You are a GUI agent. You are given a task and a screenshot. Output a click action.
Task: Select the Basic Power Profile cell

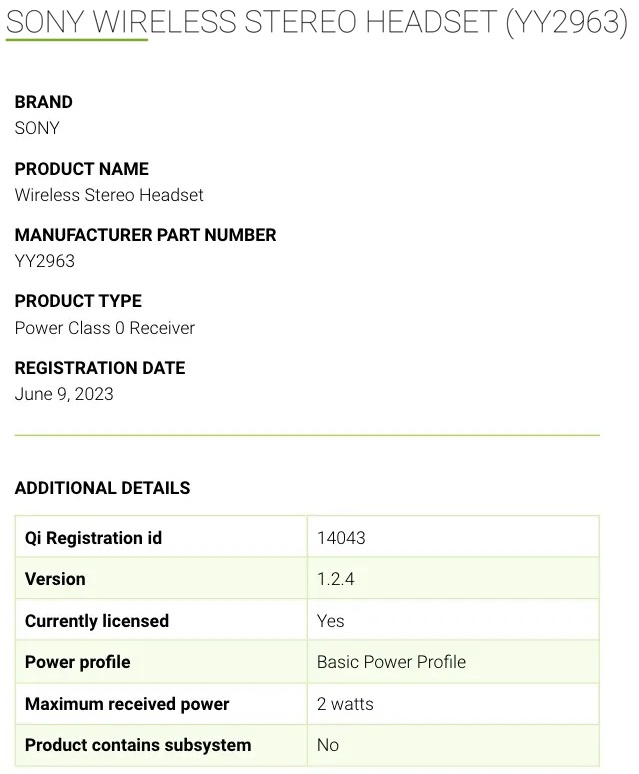point(391,662)
